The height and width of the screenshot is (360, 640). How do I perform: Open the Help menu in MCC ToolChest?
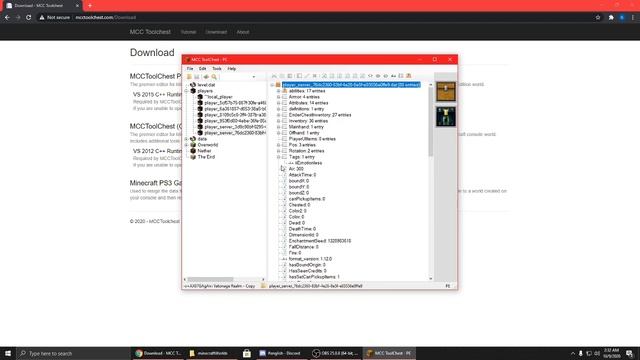(x=231, y=69)
